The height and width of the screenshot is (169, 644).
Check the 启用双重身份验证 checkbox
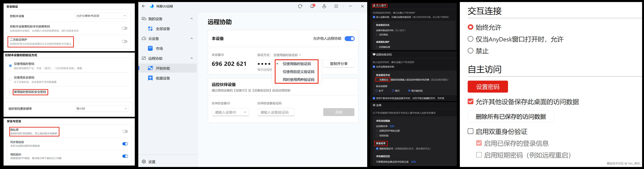471,131
